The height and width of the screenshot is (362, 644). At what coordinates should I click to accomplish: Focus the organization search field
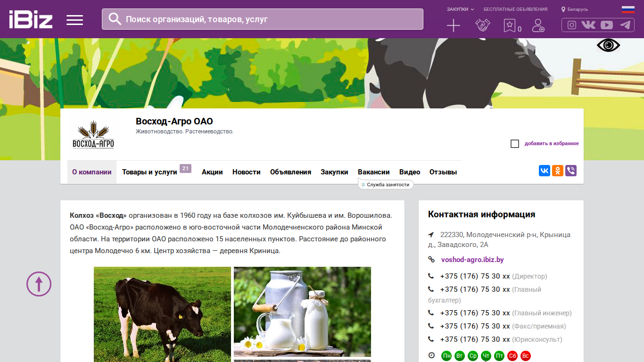(263, 19)
